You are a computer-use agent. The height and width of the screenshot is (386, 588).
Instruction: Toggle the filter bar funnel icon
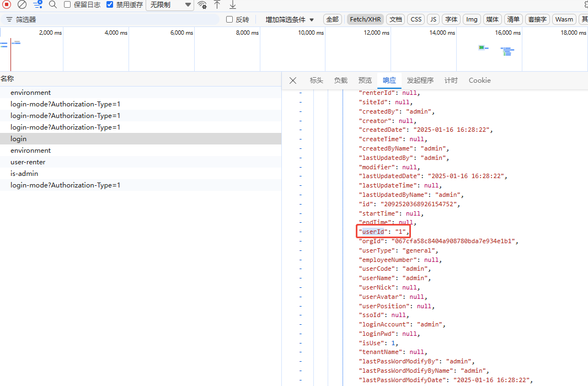pyautogui.click(x=38, y=4)
